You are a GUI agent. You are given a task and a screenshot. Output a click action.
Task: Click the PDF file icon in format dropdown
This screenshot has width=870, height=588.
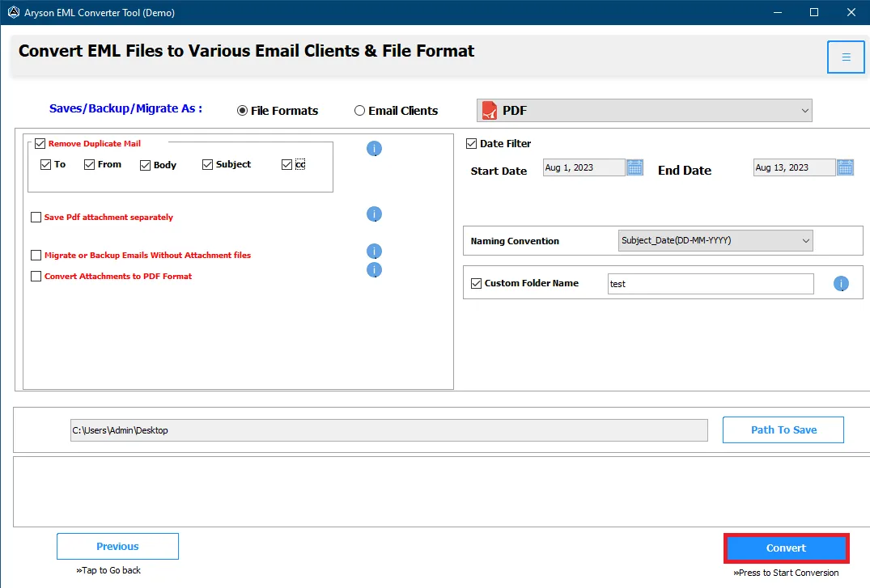coord(490,110)
